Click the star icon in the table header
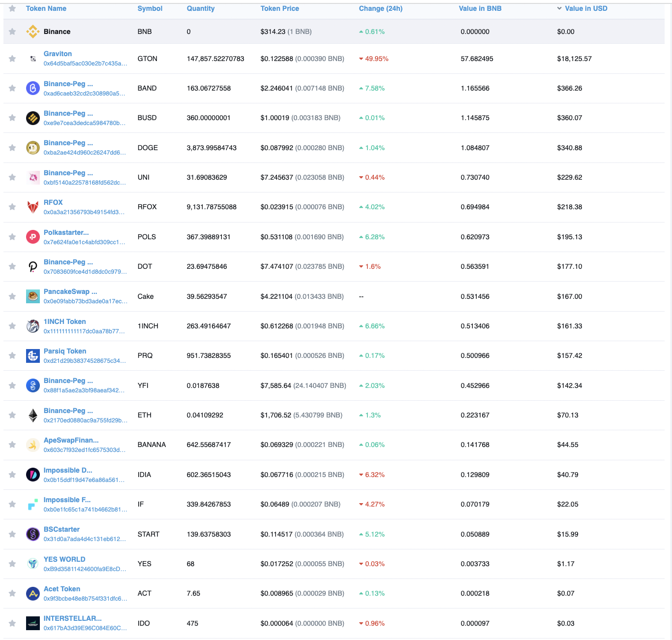Image resolution: width=672 pixels, height=640 pixels. [12, 8]
